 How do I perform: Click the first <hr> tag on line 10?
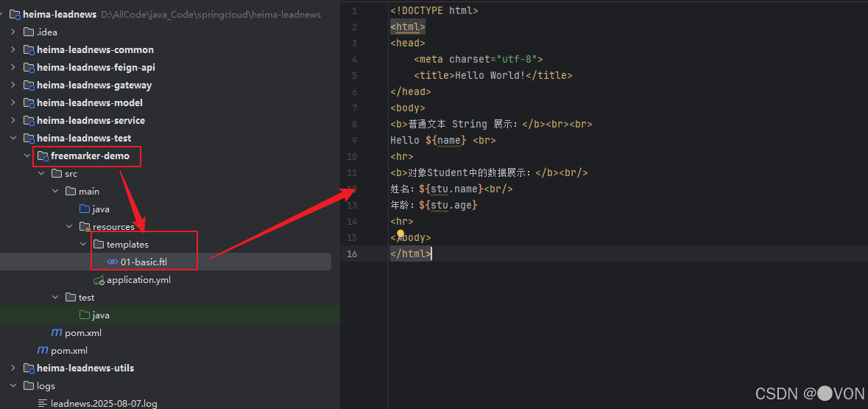click(x=402, y=156)
